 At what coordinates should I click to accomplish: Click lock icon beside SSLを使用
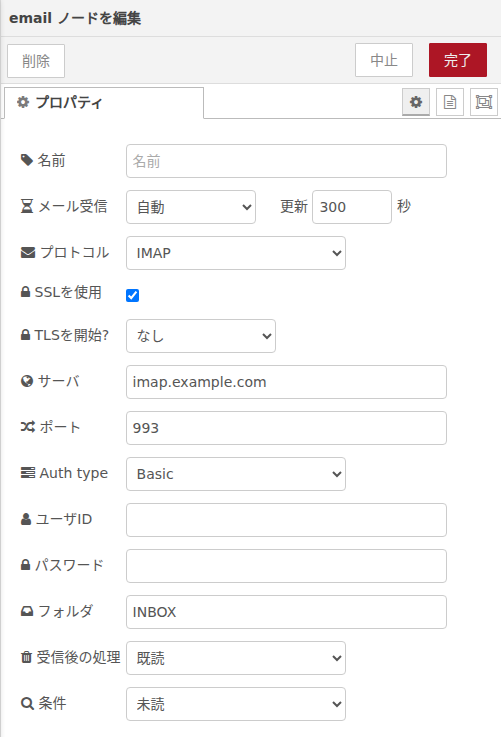click(x=25, y=292)
